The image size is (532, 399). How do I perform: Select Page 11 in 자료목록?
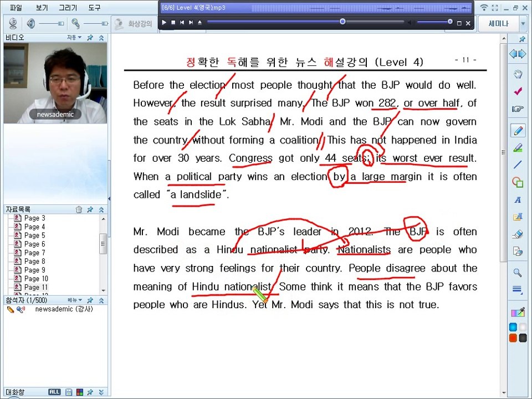(36, 287)
